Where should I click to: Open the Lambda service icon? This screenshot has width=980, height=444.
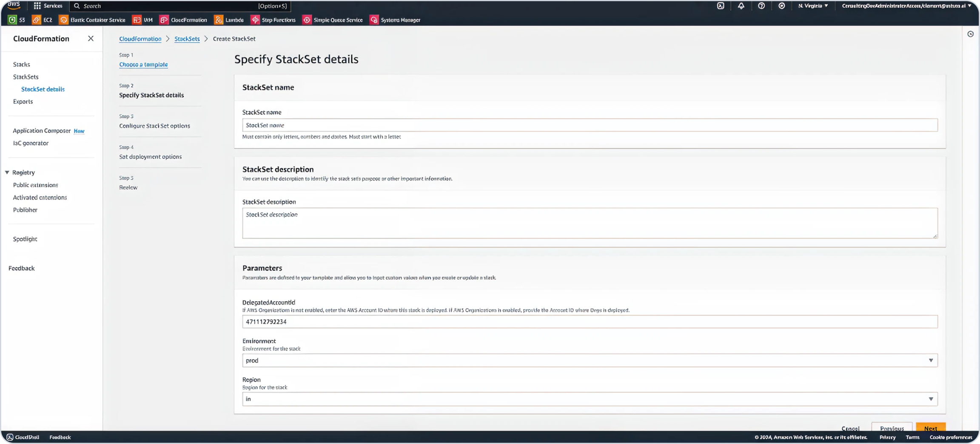click(218, 20)
